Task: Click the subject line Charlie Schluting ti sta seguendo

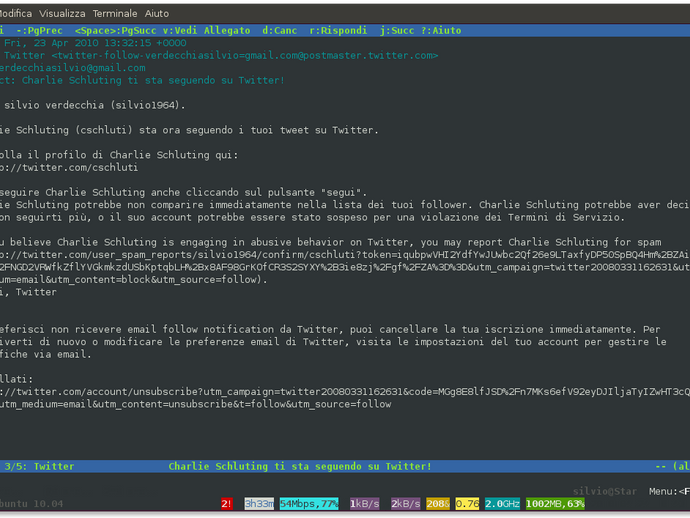Action: pos(142,81)
